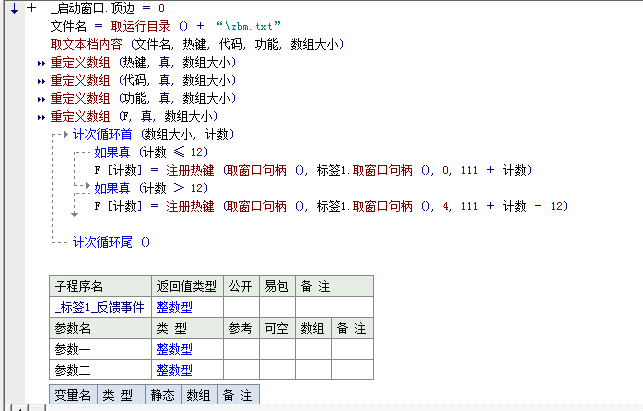
Task: Click the arrow marker before 重定义数组 (功能
Action: pos(41,98)
